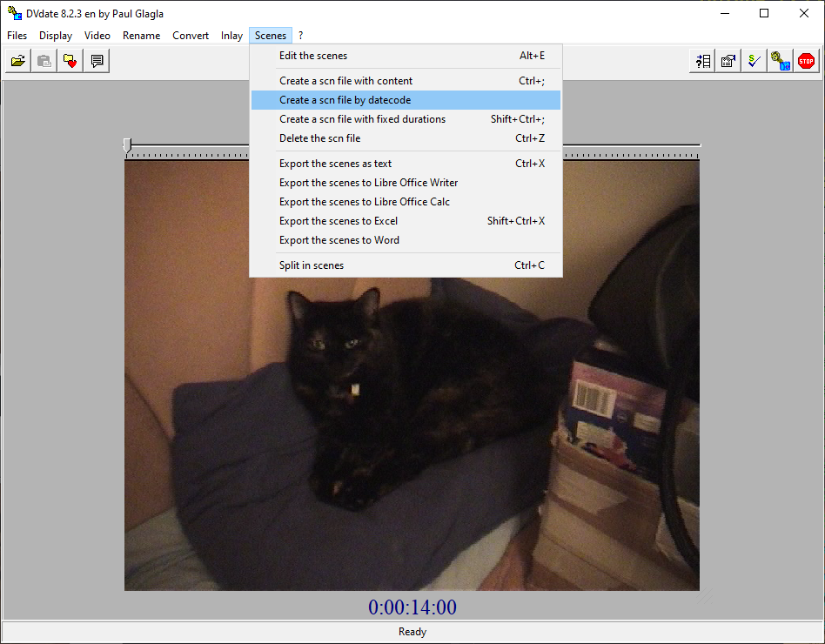
Task: Click the open folder toolbar icon
Action: click(x=17, y=61)
